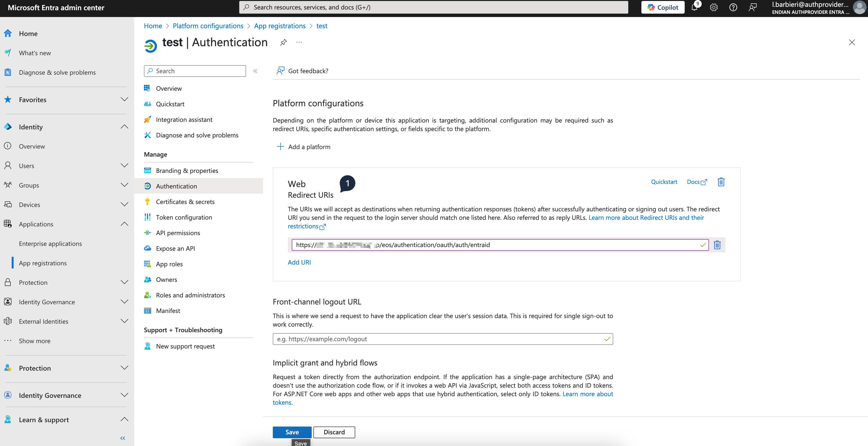Viewport: 868px width, 446px height.
Task: Click the plus icon for Add a platform
Action: 280,147
